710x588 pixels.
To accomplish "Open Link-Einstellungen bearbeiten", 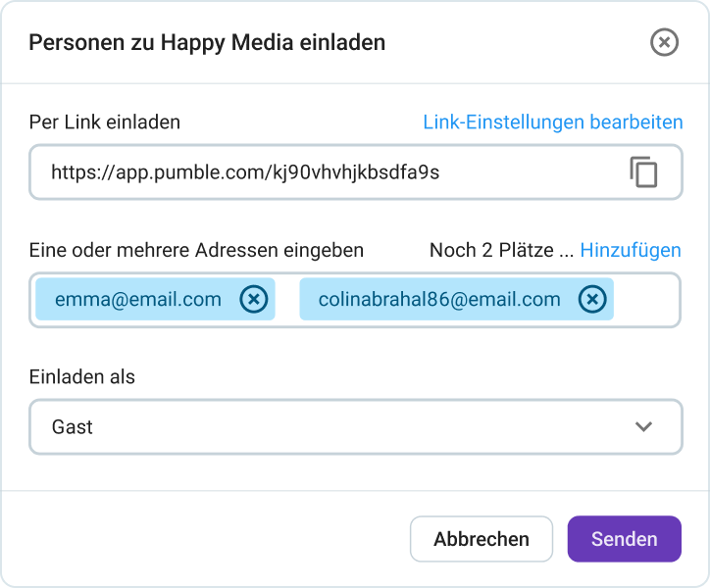I will click(x=552, y=122).
